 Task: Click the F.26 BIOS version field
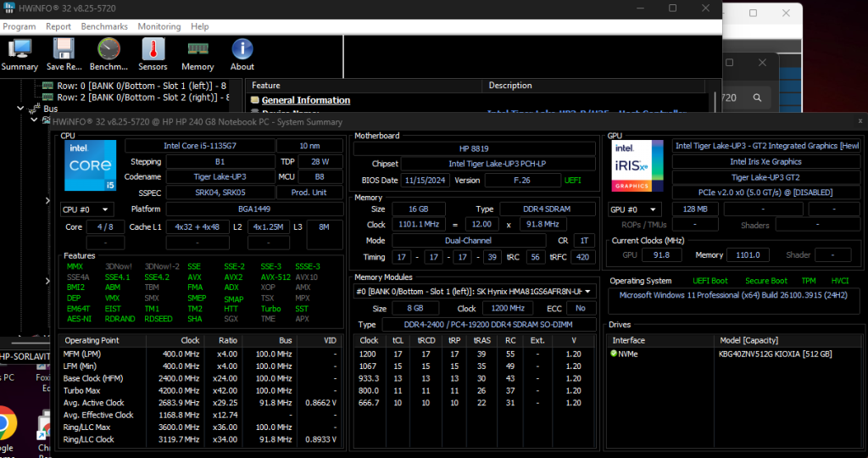(522, 180)
